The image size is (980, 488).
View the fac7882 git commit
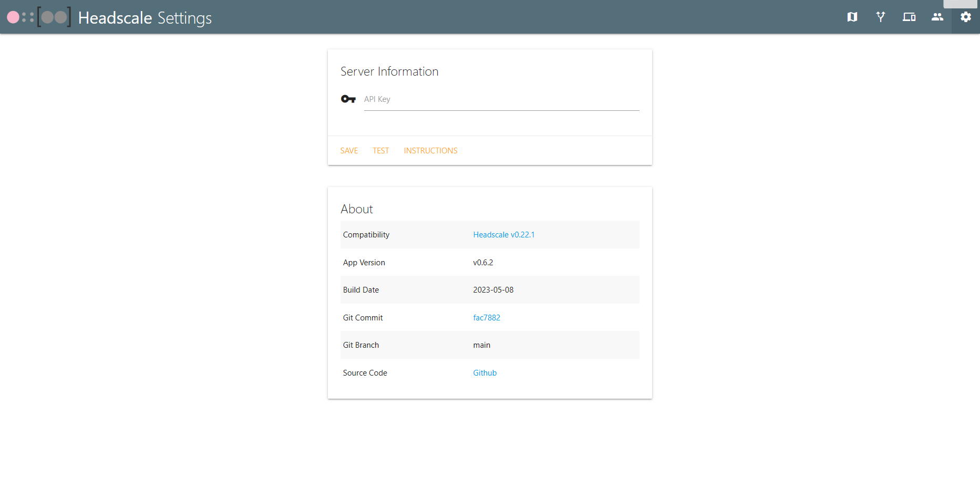[487, 317]
